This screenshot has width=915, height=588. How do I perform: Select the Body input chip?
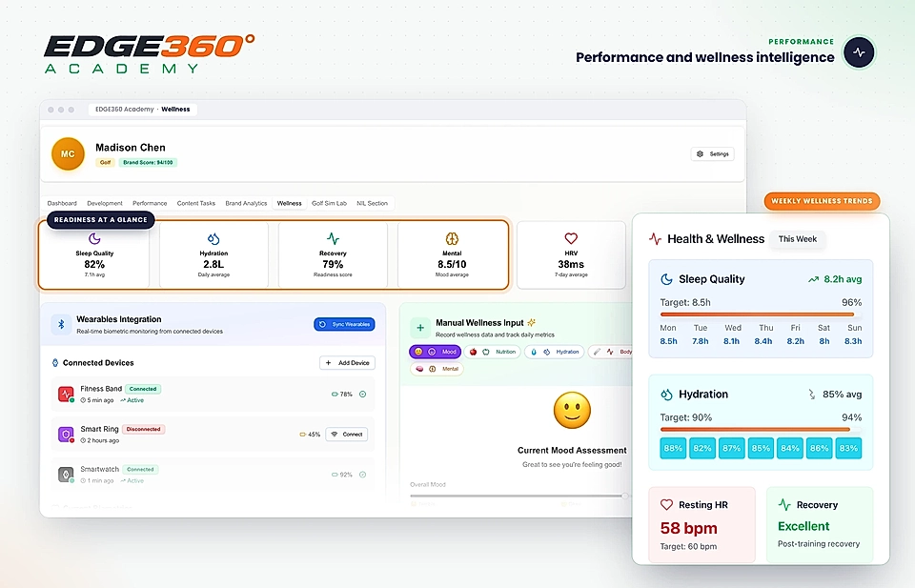(610, 352)
